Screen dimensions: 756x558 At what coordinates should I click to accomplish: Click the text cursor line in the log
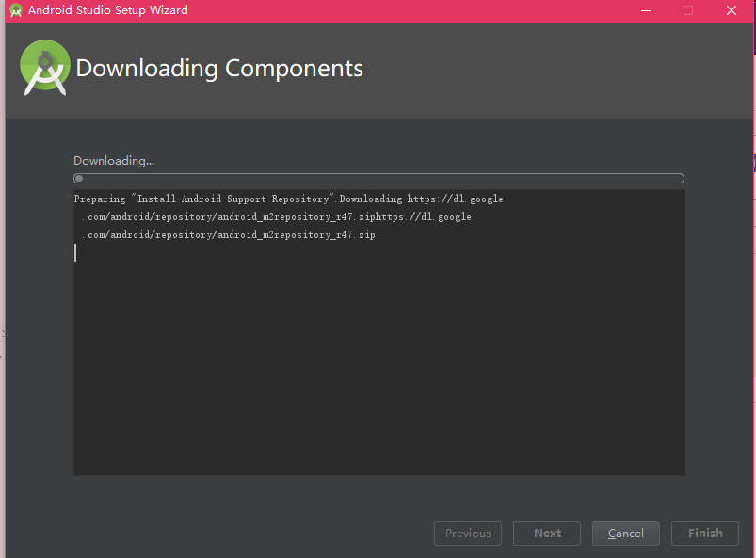point(75,252)
